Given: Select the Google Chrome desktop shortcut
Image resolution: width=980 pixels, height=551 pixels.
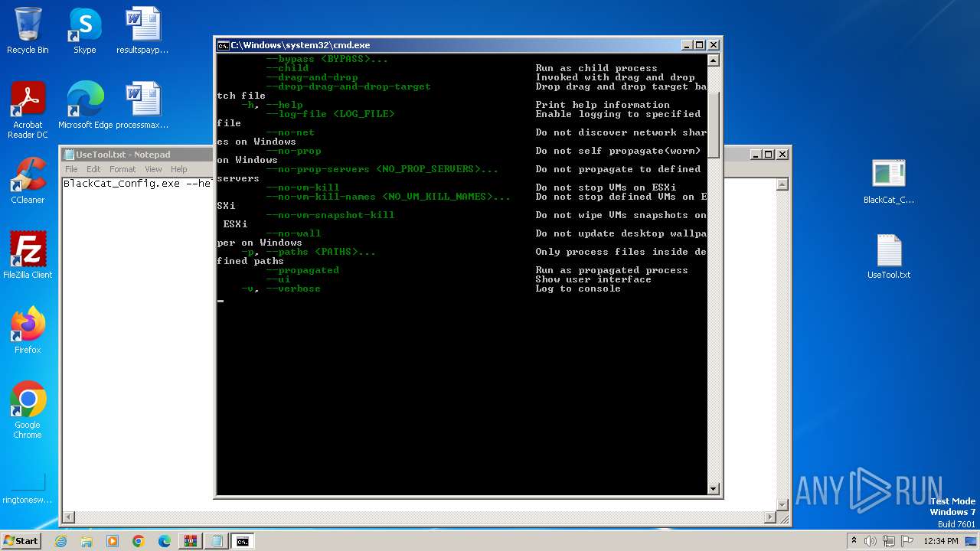Looking at the screenshot, I should pyautogui.click(x=28, y=410).
